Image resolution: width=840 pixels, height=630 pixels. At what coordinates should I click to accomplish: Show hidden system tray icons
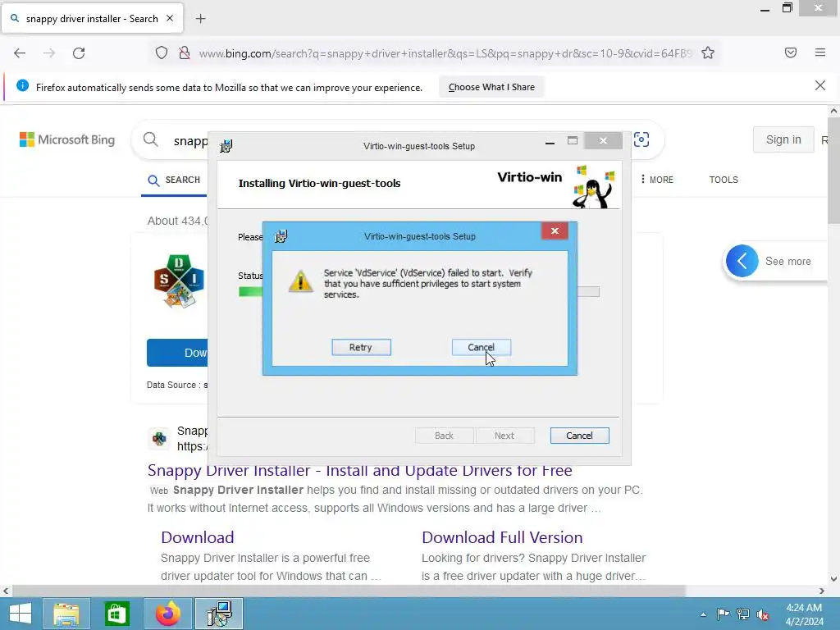coord(703,614)
